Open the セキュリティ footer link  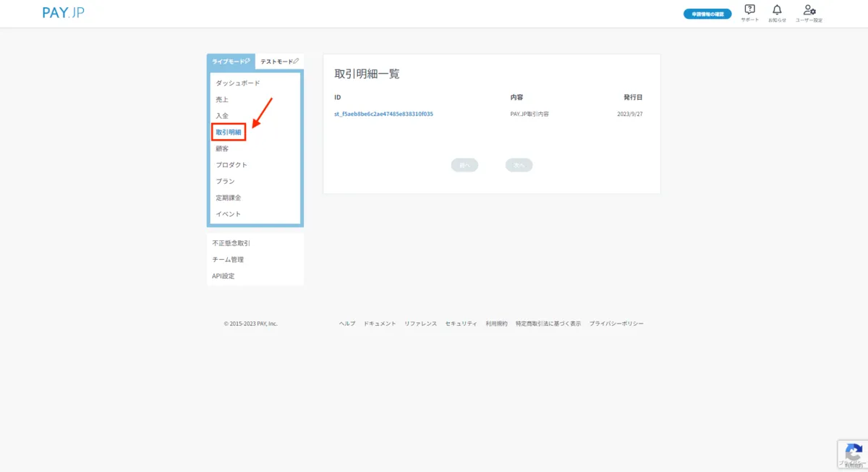(461, 324)
